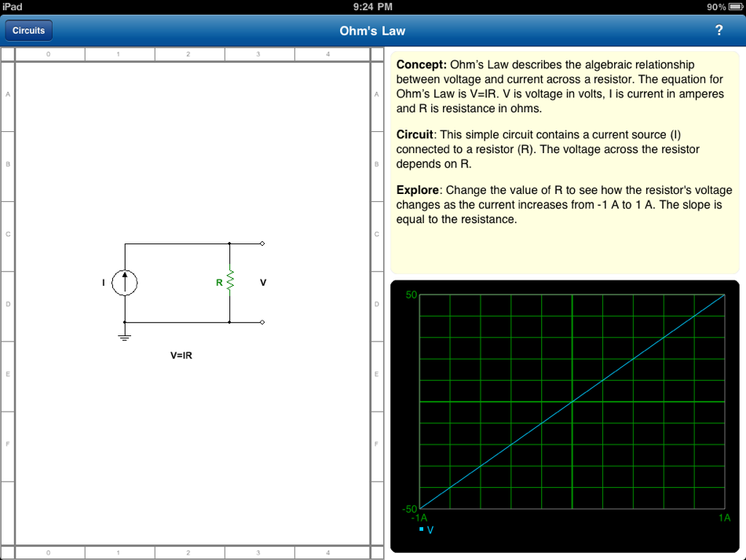Click the -50 bottom axis label
This screenshot has width=746, height=560.
[410, 509]
